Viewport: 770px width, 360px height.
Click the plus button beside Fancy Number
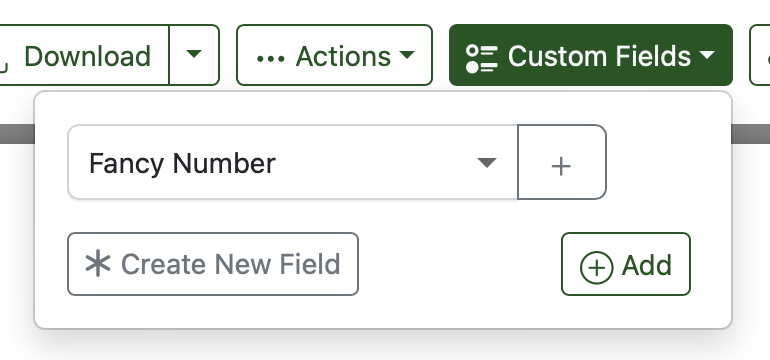(562, 162)
